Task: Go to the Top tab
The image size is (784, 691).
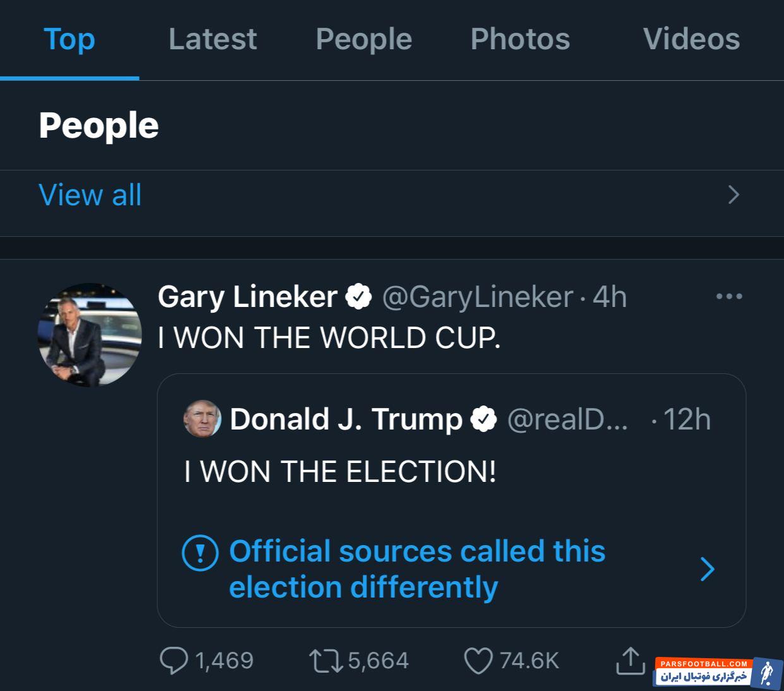Action: pos(69,39)
